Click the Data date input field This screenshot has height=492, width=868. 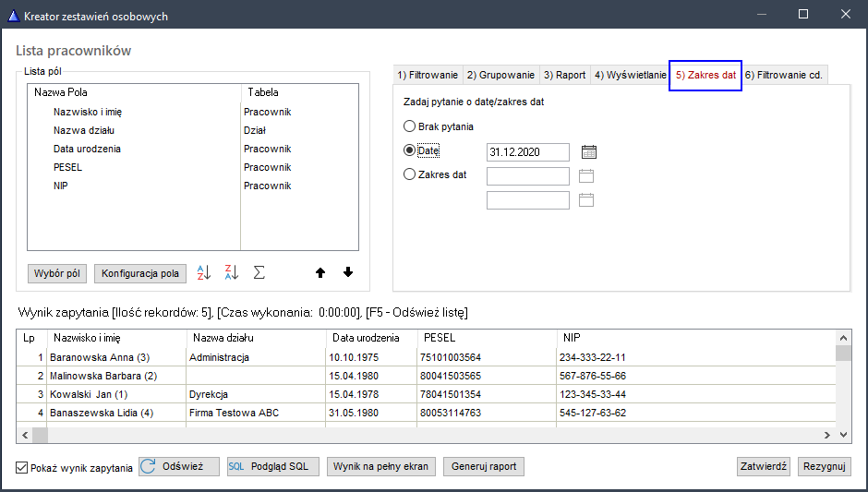[x=526, y=152]
